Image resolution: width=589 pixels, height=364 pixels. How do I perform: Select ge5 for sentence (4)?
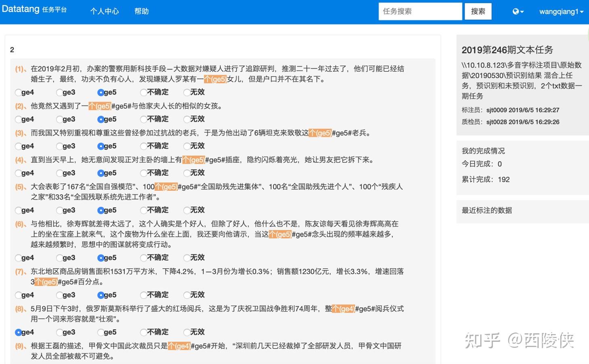(101, 173)
